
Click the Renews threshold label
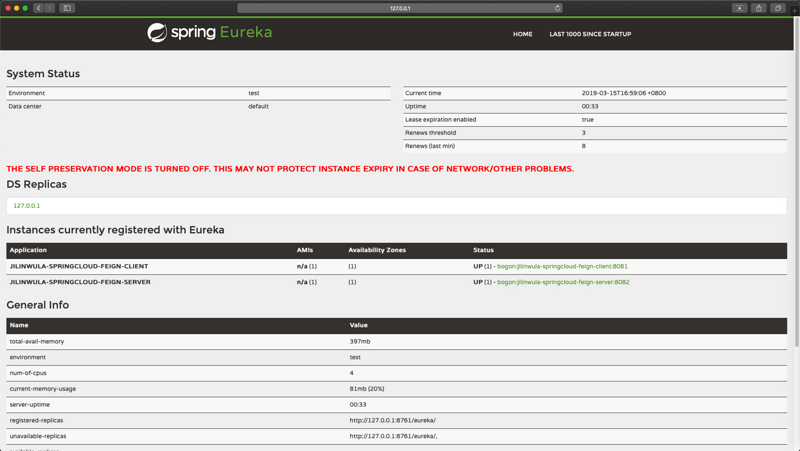431,133
